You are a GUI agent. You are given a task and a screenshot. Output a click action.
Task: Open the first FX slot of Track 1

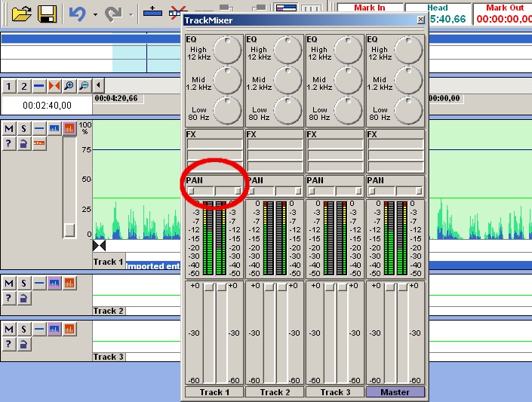tap(214, 145)
